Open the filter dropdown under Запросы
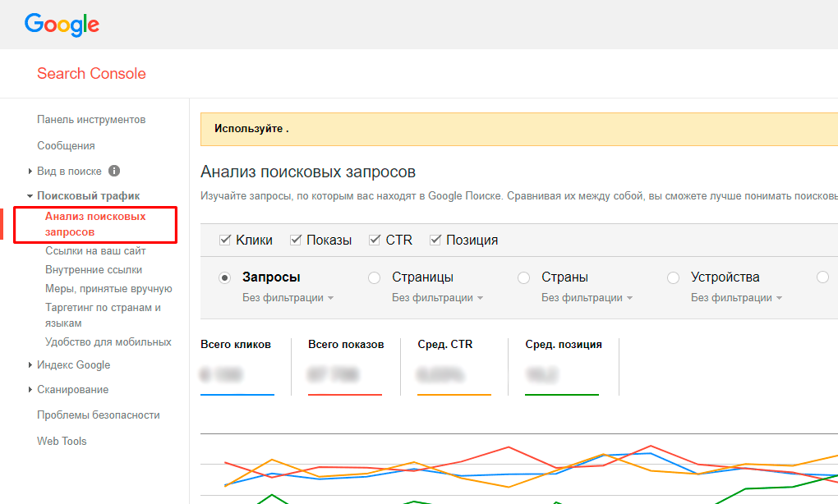This screenshot has height=504, width=838. pos(288,297)
